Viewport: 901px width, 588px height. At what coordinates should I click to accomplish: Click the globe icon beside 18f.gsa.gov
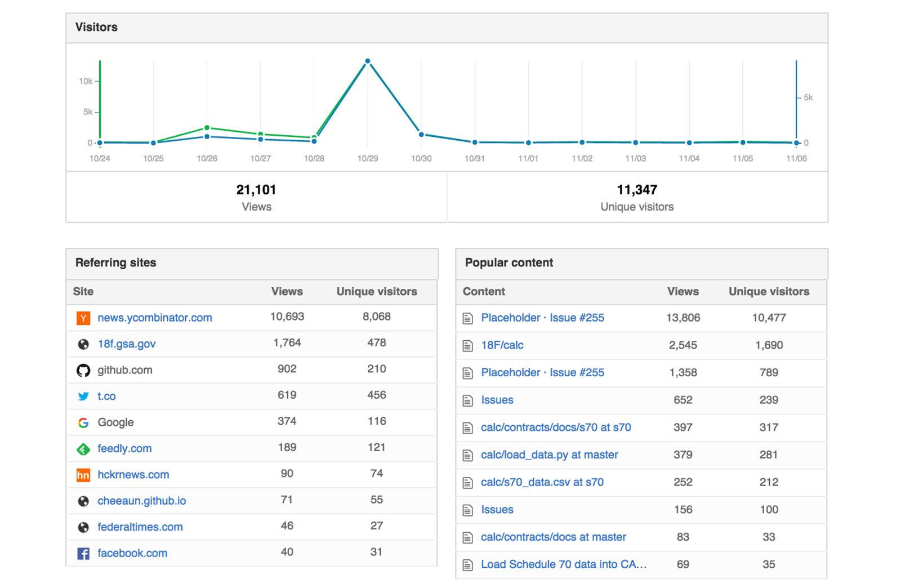click(x=83, y=344)
